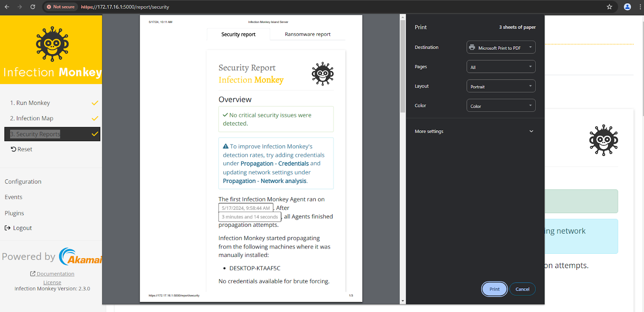Open the Color mode dropdown
This screenshot has height=312, width=644.
[501, 105]
